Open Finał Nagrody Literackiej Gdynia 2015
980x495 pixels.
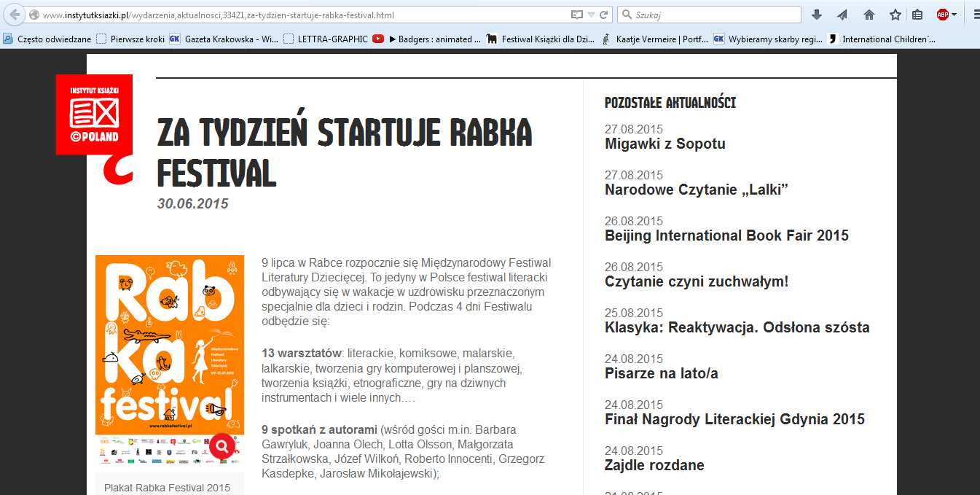pos(734,419)
